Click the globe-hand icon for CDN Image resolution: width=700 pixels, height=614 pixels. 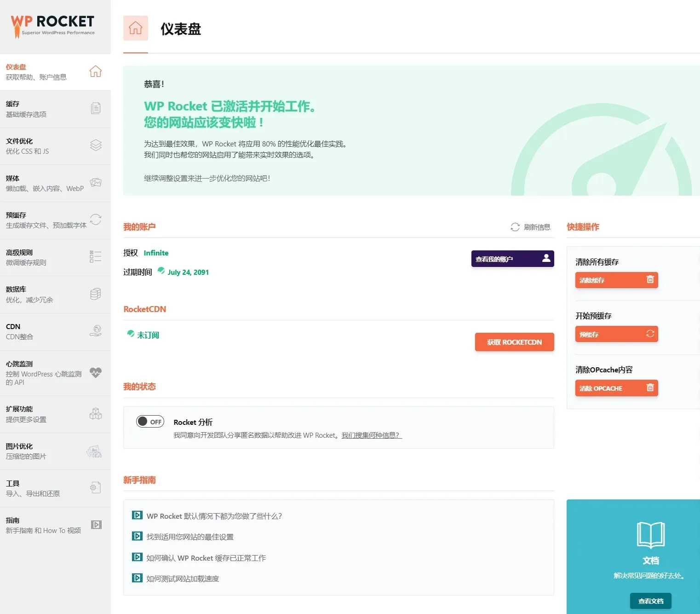96,331
